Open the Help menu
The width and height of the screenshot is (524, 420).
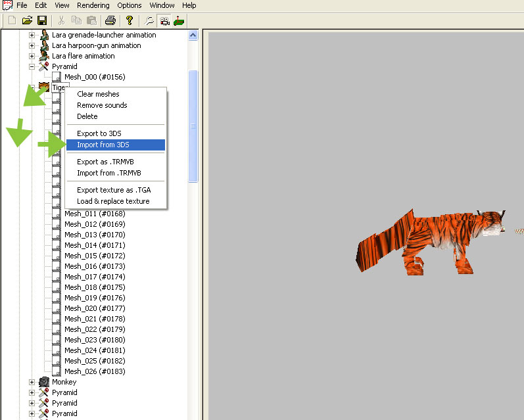click(x=189, y=5)
